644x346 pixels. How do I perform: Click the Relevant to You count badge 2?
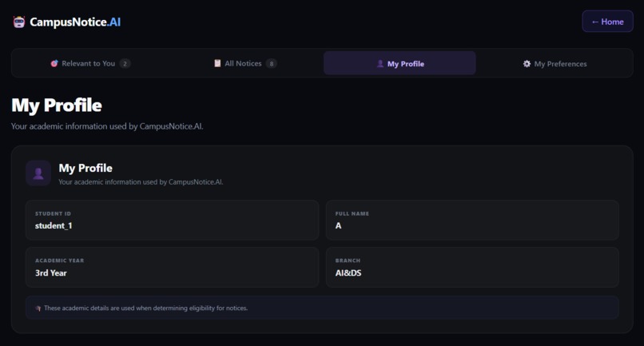[125, 64]
